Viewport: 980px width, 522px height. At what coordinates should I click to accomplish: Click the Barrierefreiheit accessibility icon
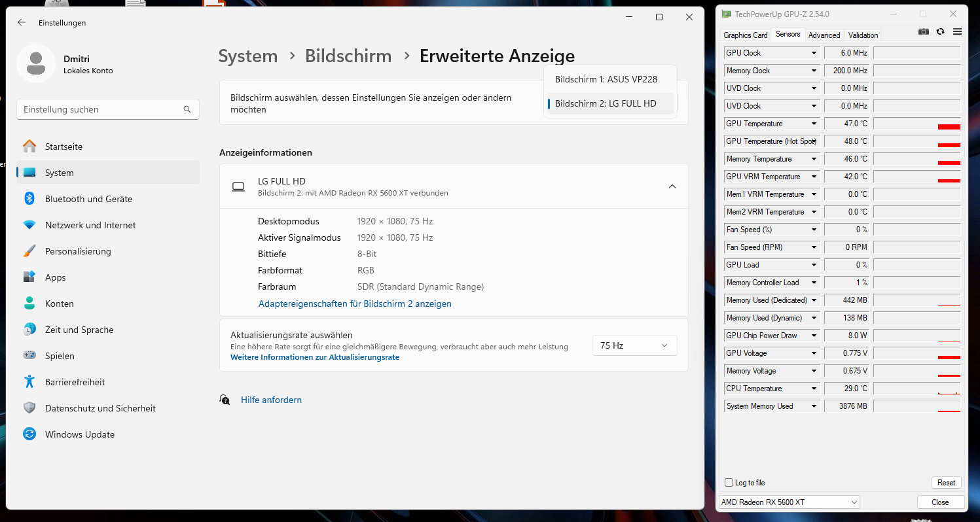[29, 382]
